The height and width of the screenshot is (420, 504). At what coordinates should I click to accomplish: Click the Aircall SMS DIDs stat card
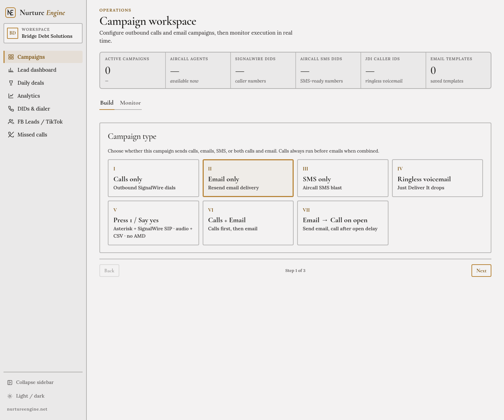(x=328, y=70)
